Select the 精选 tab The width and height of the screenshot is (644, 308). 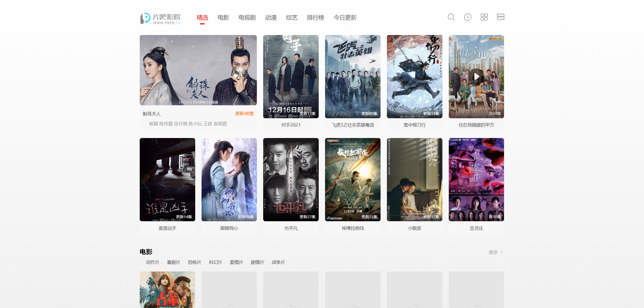click(x=202, y=18)
